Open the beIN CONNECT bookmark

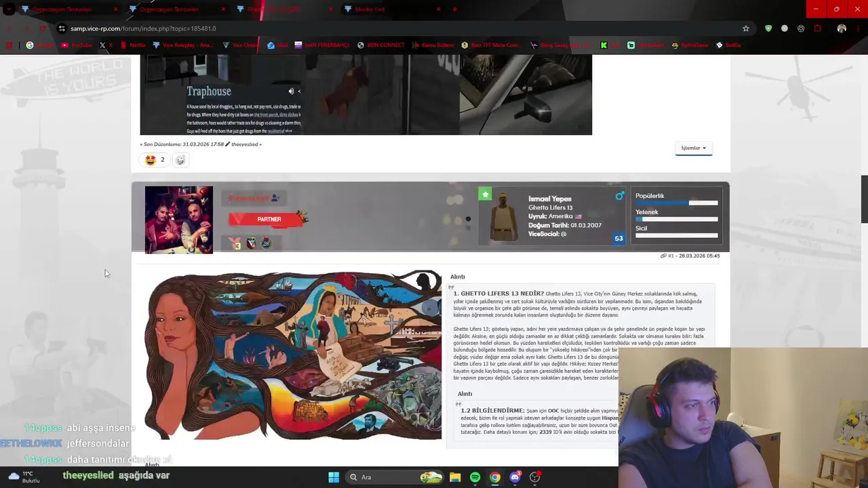(380, 45)
